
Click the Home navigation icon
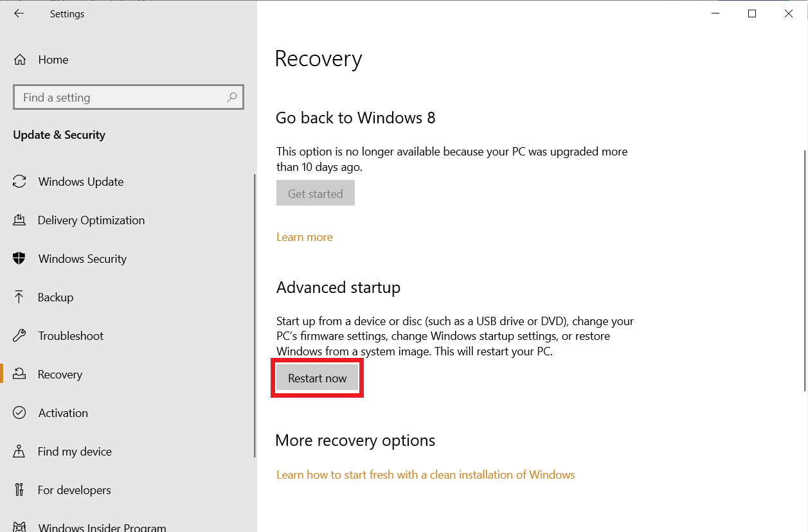click(20, 59)
